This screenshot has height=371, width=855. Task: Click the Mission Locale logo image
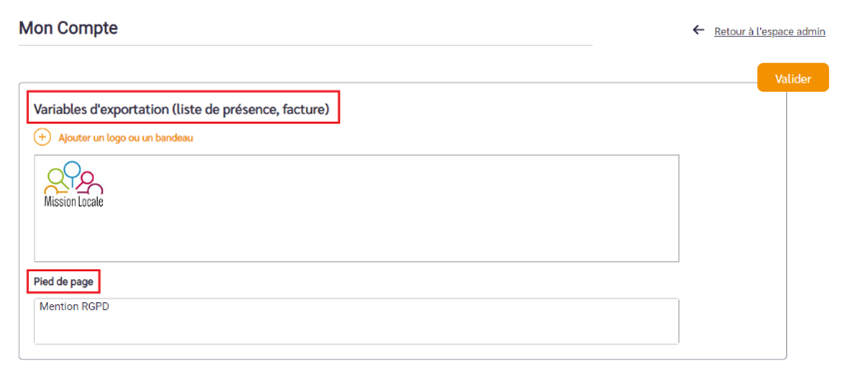click(74, 184)
